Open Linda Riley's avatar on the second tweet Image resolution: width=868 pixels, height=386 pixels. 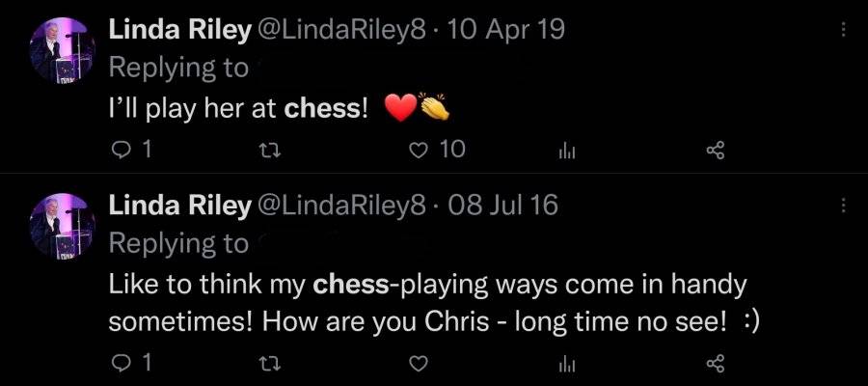click(x=62, y=227)
